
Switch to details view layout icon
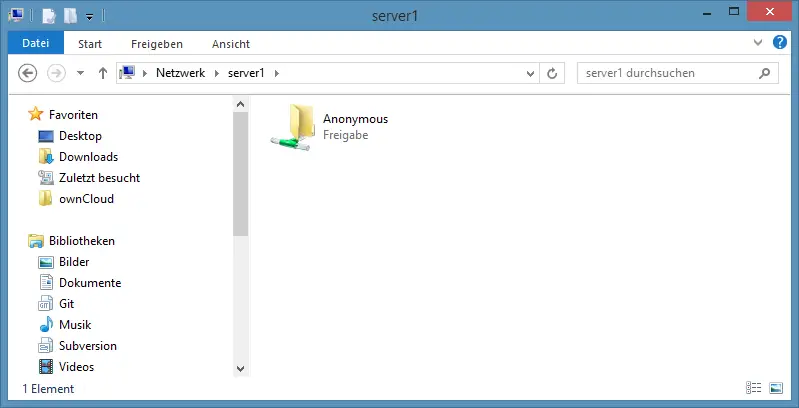tap(754, 388)
